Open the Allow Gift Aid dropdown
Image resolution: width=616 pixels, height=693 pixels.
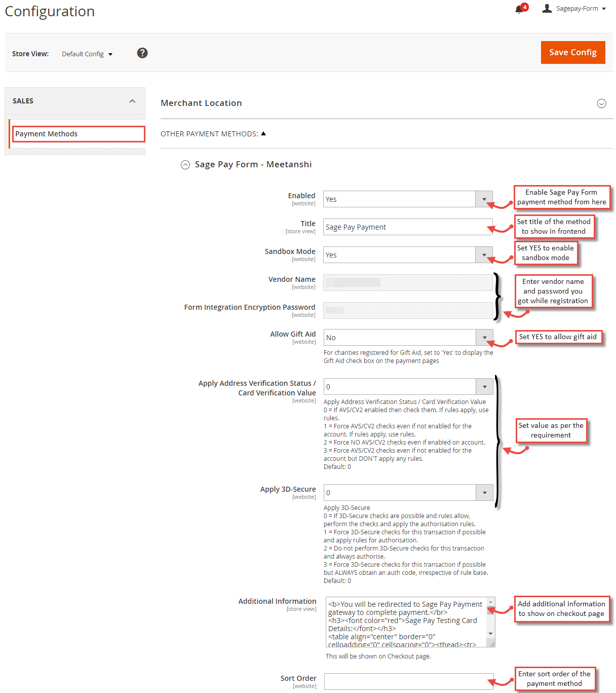pyautogui.click(x=408, y=338)
